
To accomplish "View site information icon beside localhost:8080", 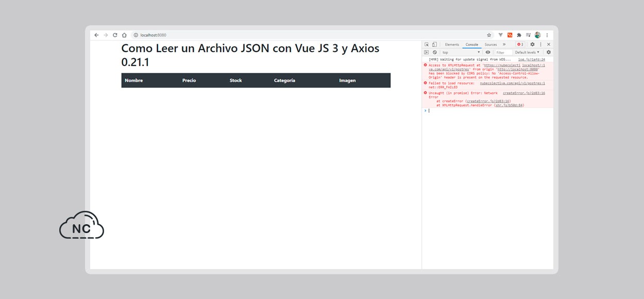I will (136, 35).
